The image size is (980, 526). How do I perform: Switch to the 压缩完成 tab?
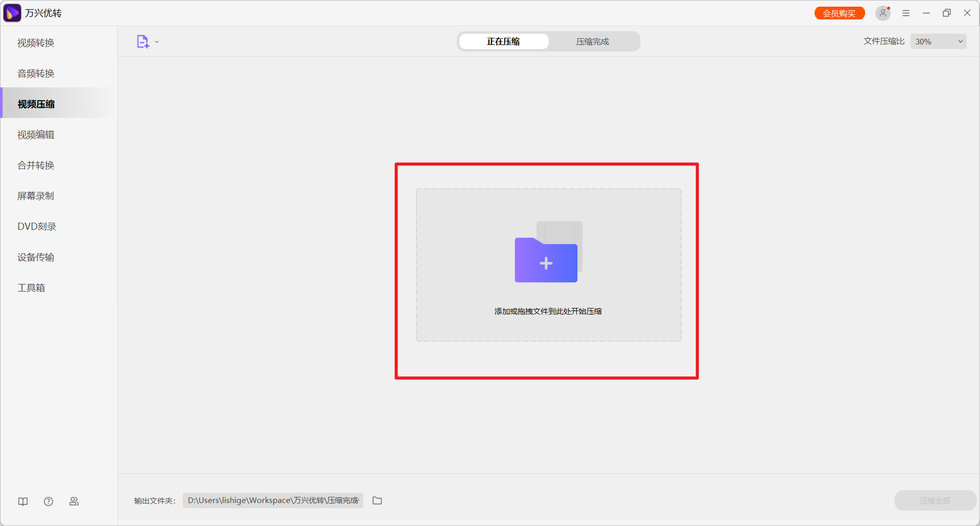click(x=593, y=42)
